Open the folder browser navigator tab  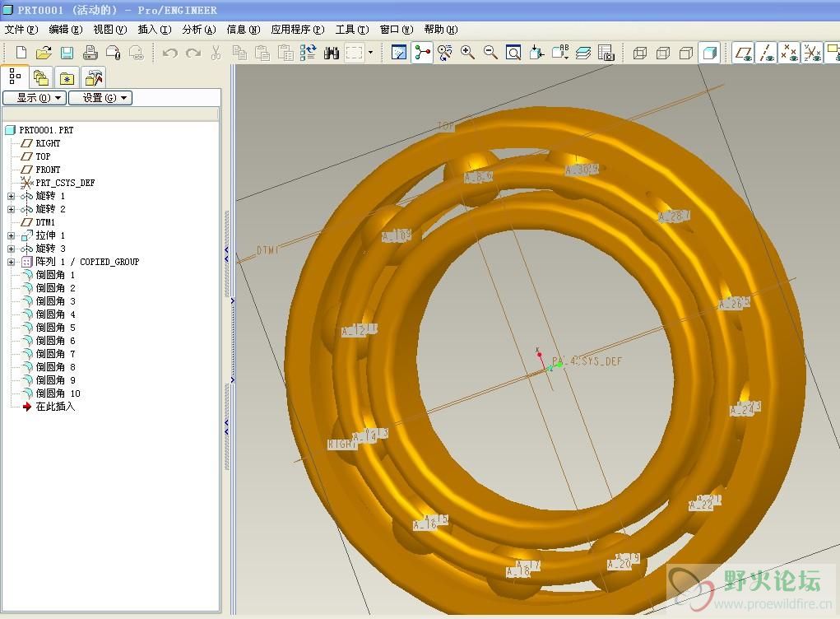coord(41,77)
